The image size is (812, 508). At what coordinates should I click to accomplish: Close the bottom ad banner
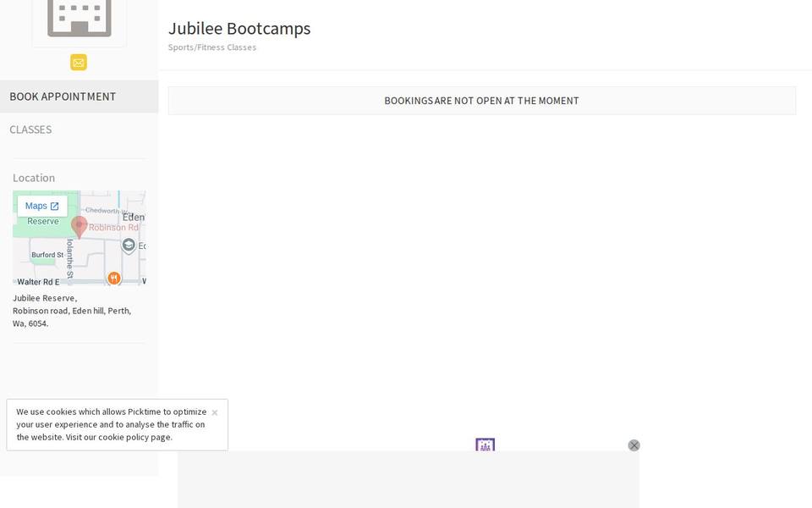point(634,446)
